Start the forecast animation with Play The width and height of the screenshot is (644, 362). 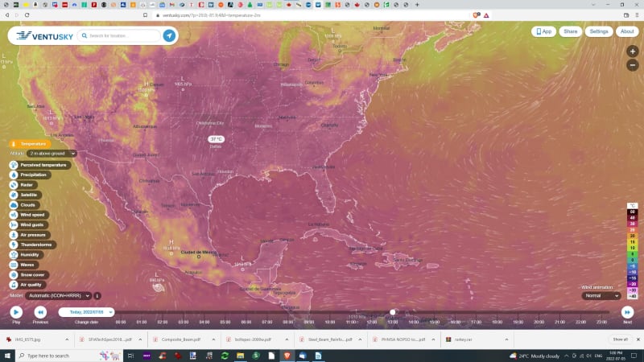pos(16,312)
